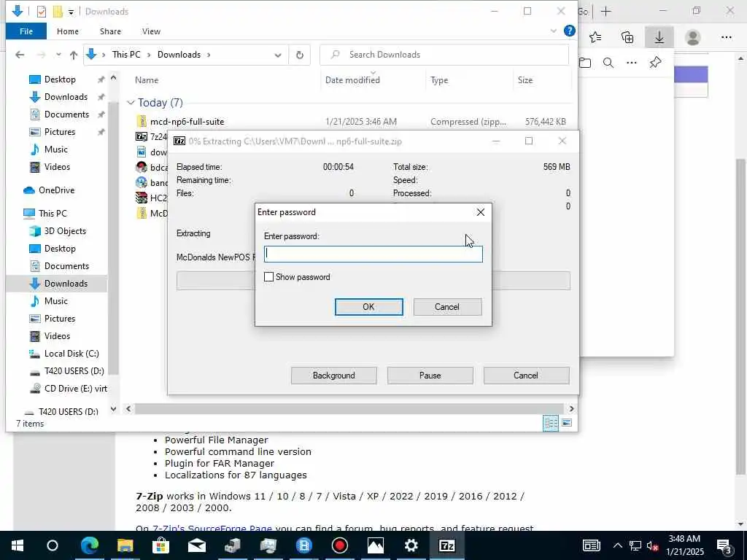Viewport: 747px width, 560px height.
Task: Open Desktop in Quick access
Action: 60,79
